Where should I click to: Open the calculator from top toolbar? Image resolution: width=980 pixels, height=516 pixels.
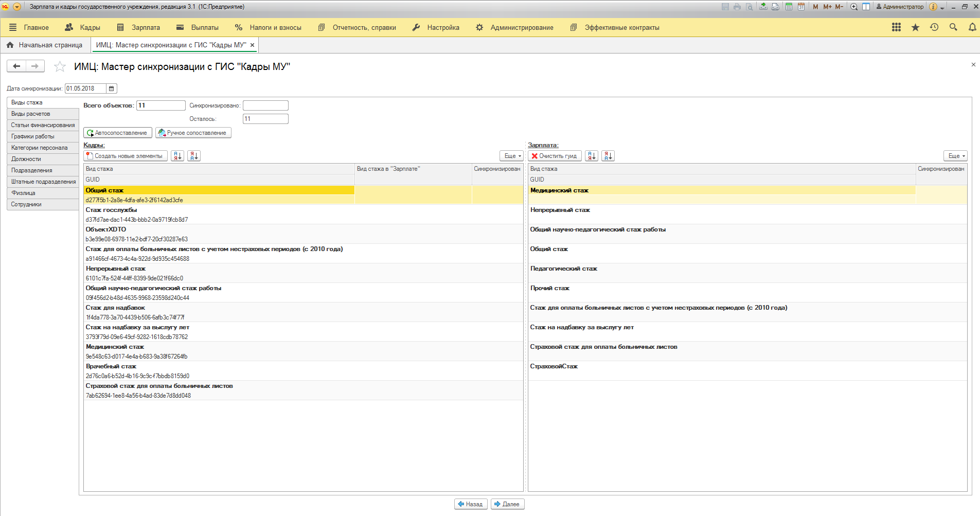point(789,7)
